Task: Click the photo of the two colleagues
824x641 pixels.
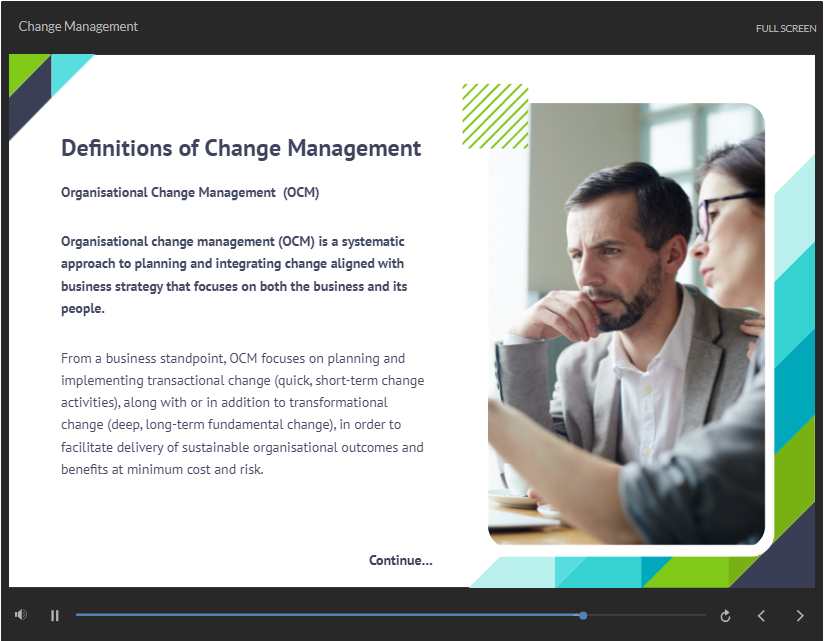Action: [626, 324]
